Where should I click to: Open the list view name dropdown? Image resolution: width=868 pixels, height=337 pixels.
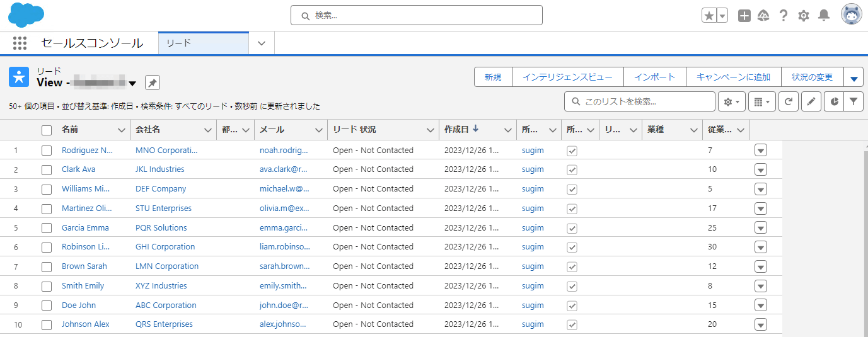[132, 83]
